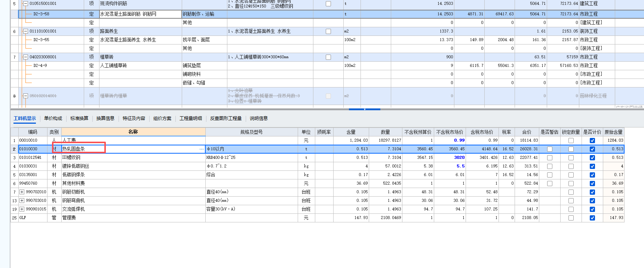Collapse tree node 010515001001 现浇构件钢筋
The width and height of the screenshot is (644, 268).
point(25,4)
